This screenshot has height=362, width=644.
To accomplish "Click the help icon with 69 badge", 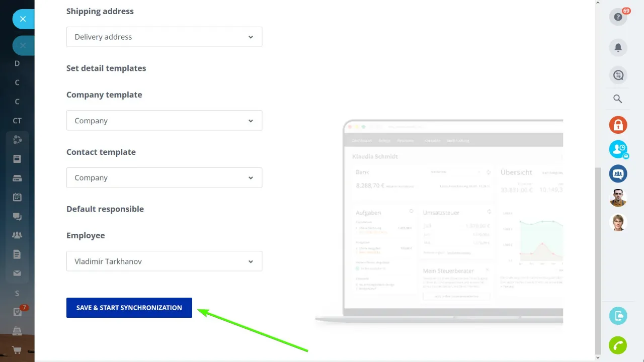I will point(618,17).
